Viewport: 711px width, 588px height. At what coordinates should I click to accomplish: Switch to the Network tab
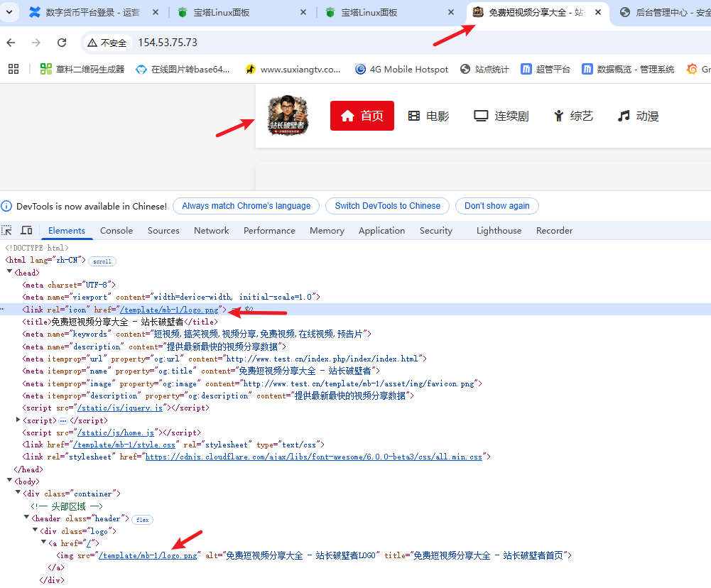click(x=211, y=231)
